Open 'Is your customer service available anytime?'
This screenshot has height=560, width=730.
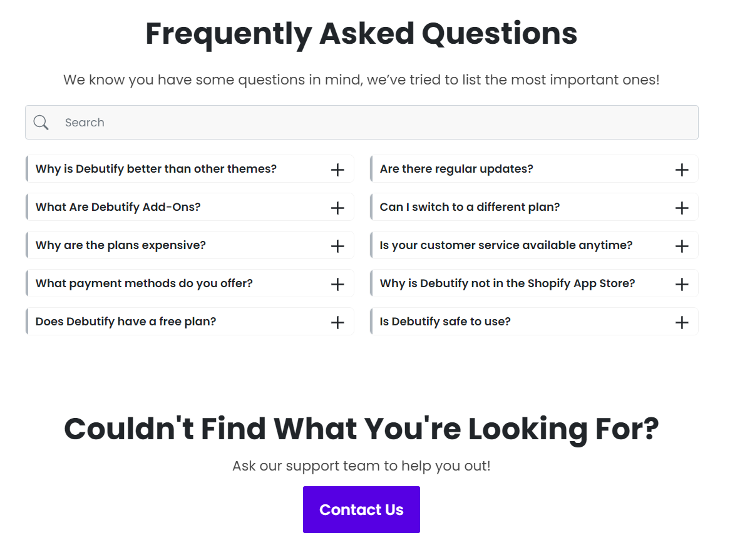point(506,245)
